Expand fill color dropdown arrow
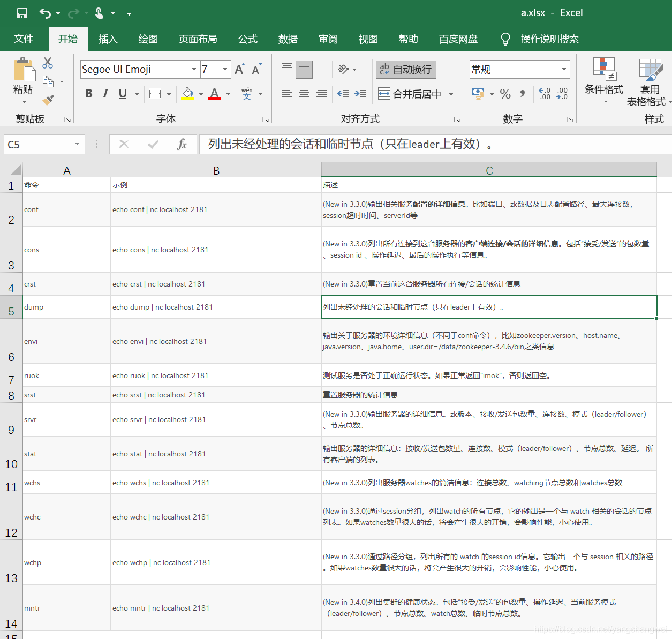Screen dimensions: 672x639 click(201, 94)
